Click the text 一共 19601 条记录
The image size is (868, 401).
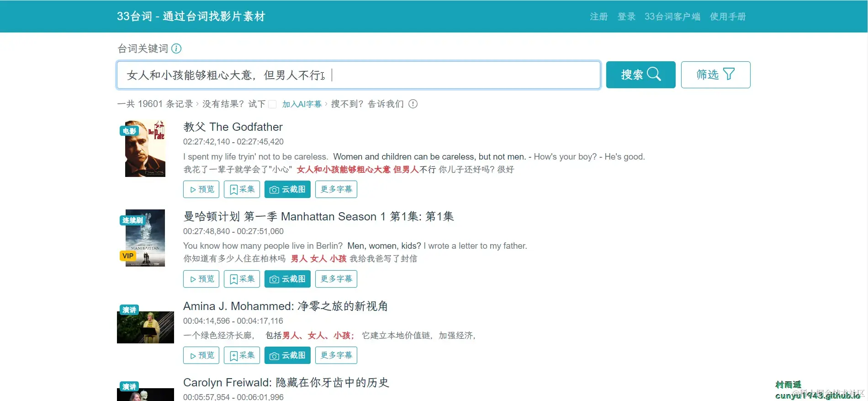(155, 104)
